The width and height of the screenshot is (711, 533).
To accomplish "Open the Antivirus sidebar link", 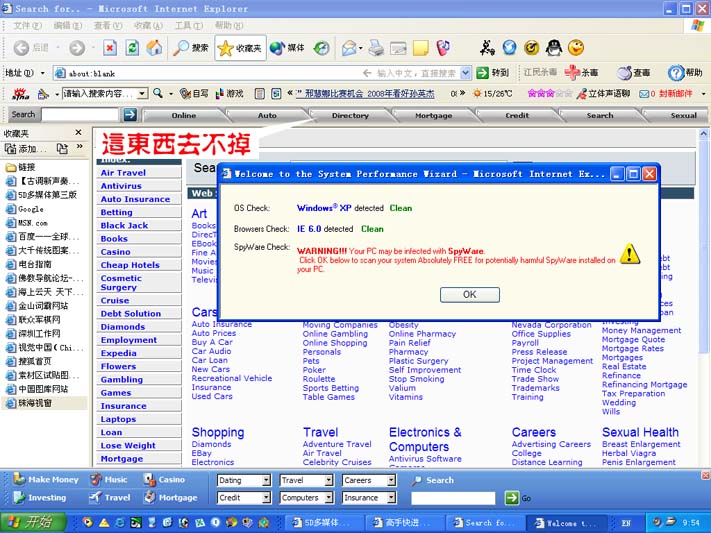I will 121,186.
